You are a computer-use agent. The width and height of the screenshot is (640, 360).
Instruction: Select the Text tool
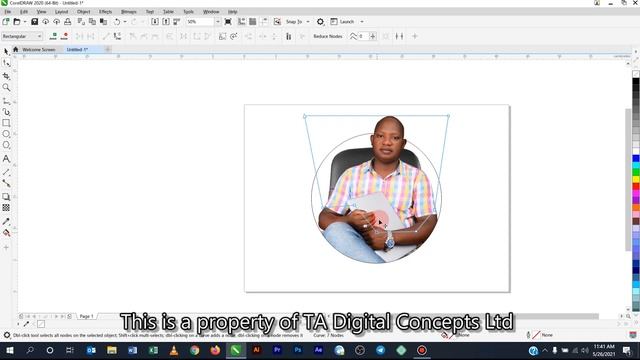pos(6,159)
